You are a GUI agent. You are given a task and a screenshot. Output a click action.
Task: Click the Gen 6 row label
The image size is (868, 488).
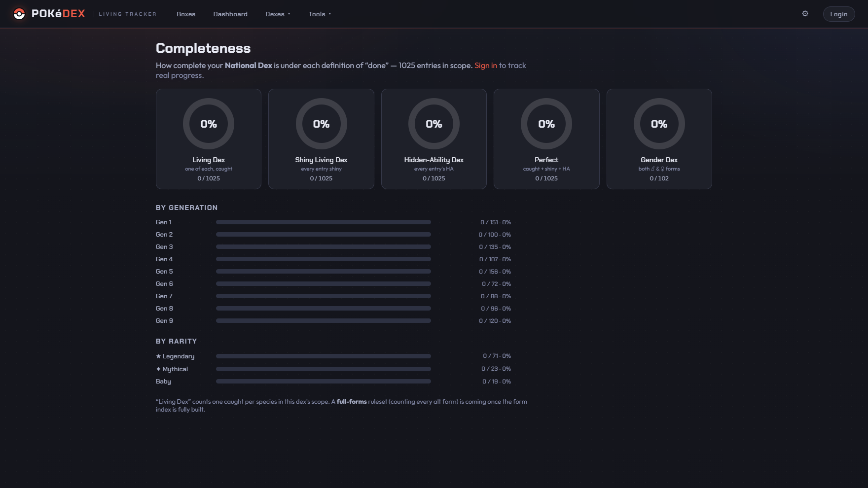point(164,284)
